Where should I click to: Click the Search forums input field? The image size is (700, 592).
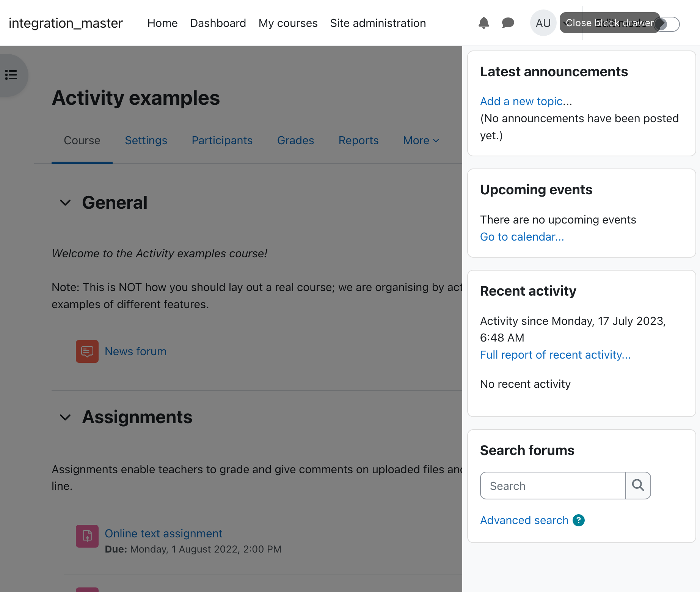click(552, 485)
